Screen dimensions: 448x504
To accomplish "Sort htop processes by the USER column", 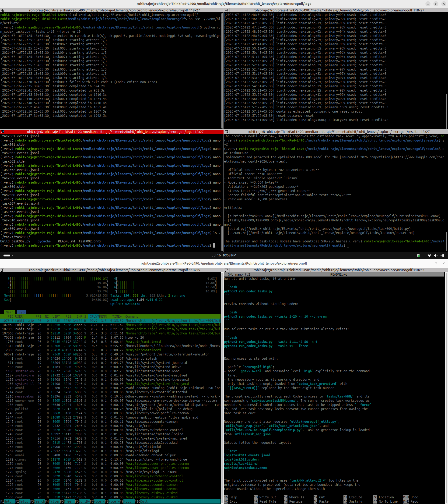I will [19, 317].
